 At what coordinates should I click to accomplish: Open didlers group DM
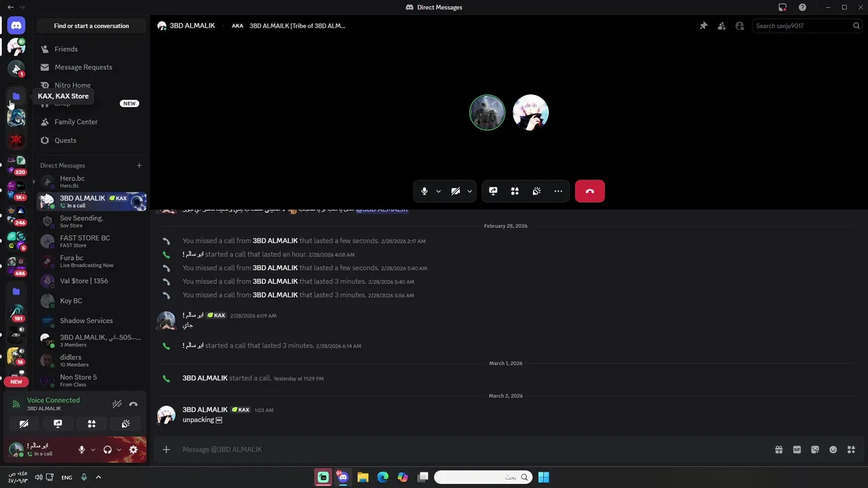click(92, 361)
